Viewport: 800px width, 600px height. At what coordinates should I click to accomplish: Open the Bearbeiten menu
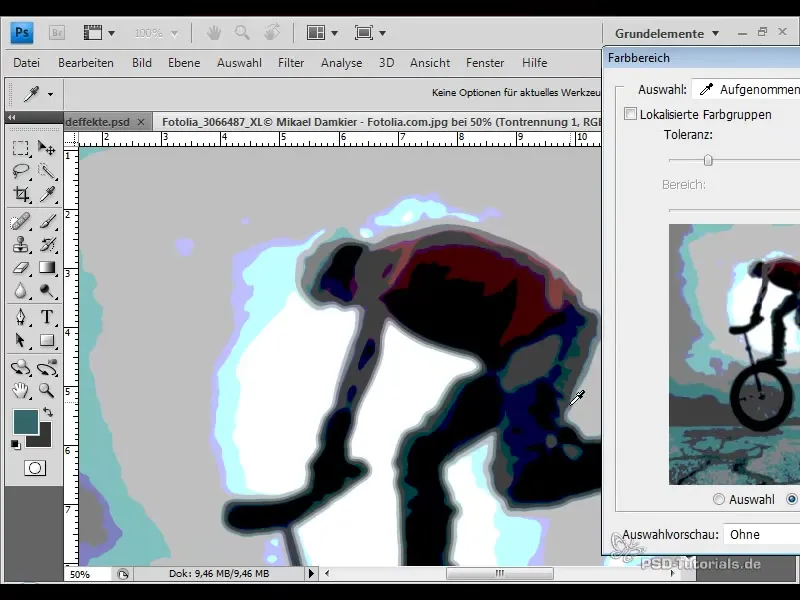coord(86,63)
